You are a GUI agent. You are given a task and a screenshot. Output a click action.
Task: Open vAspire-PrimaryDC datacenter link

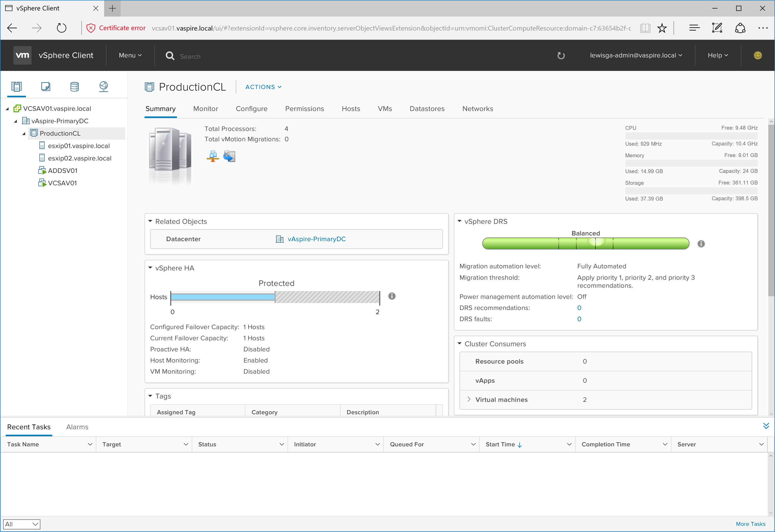click(317, 239)
